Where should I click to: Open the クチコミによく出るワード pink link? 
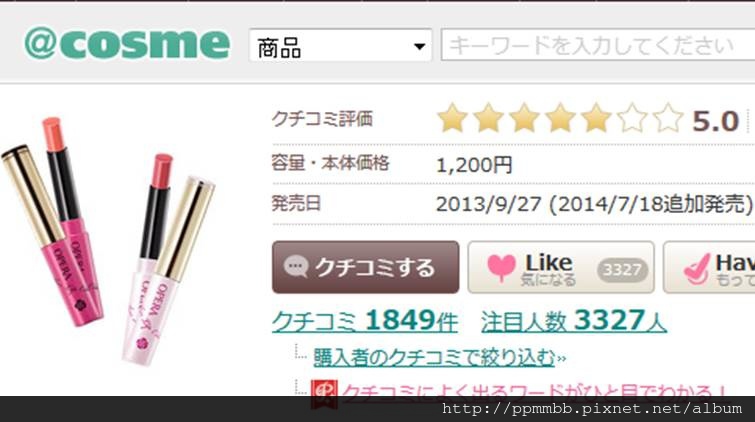point(534,390)
